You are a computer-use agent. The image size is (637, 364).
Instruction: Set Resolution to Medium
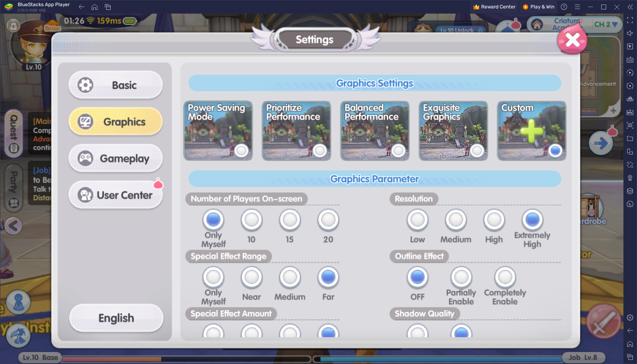456,220
